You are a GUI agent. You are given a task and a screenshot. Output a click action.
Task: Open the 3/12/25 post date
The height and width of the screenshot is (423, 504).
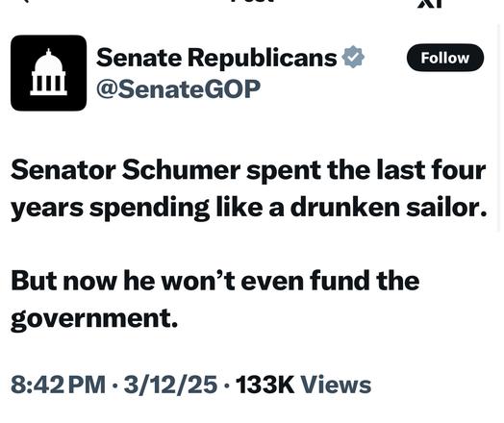click(170, 385)
